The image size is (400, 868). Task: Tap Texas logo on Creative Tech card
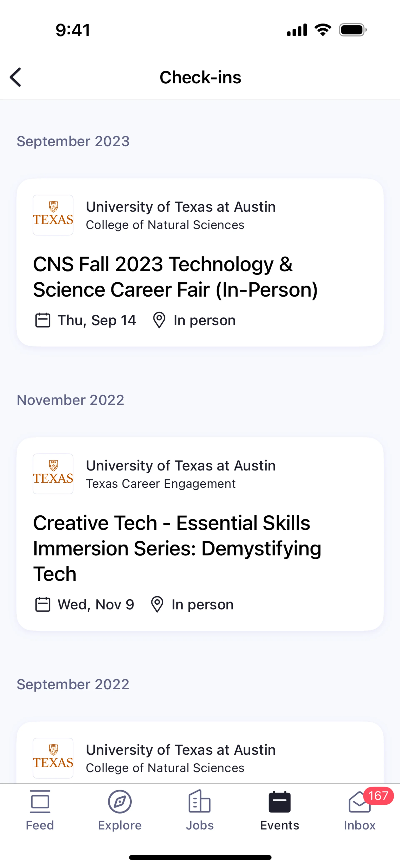pyautogui.click(x=53, y=474)
